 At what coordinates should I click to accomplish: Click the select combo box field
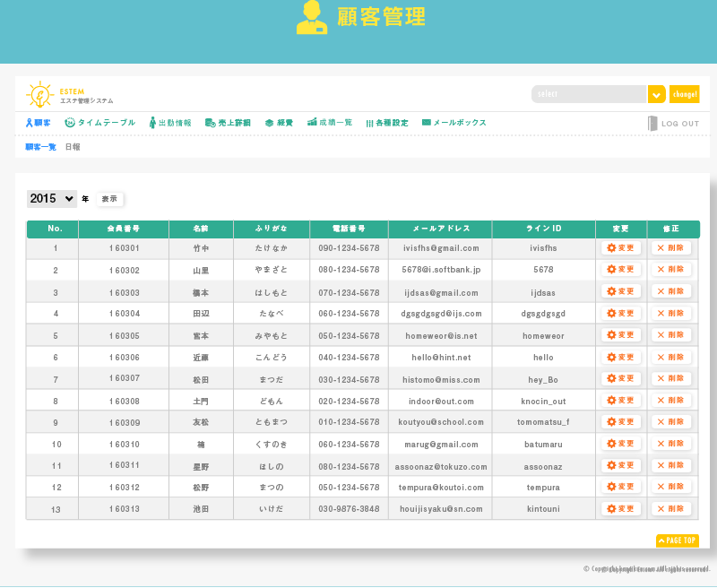589,94
